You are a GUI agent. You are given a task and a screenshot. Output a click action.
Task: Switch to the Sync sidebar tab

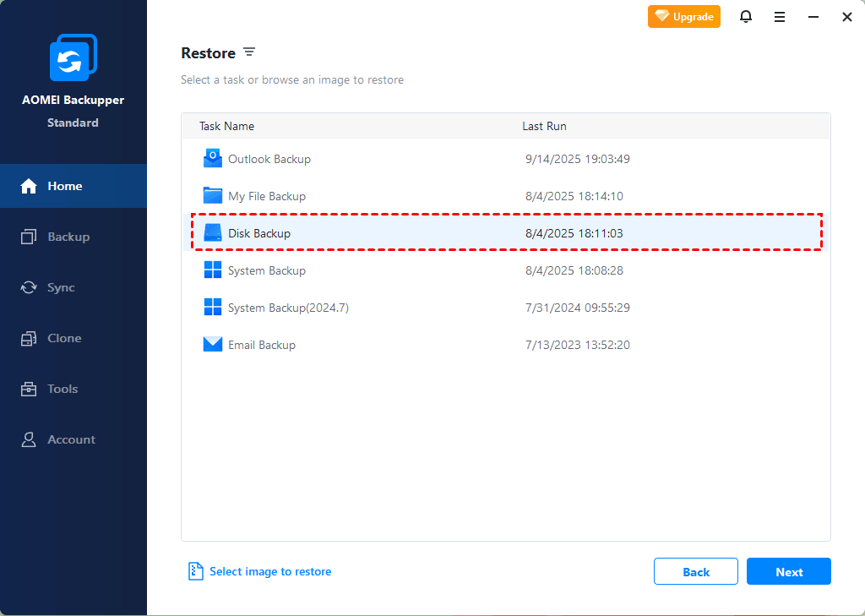pos(61,287)
